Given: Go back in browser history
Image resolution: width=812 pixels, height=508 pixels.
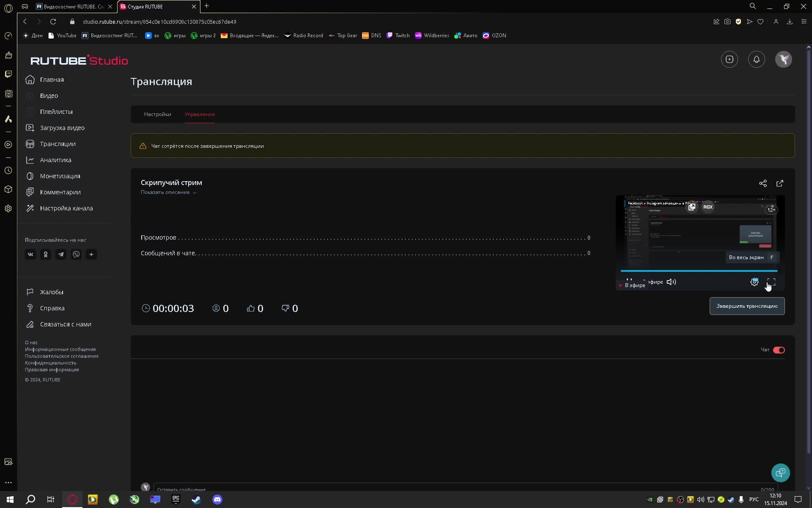Looking at the screenshot, I should coord(25,22).
